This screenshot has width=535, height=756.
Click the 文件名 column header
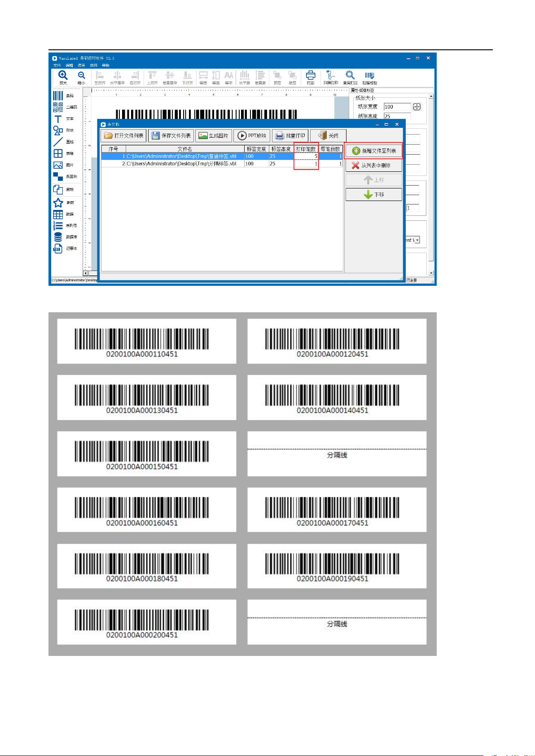185,149
